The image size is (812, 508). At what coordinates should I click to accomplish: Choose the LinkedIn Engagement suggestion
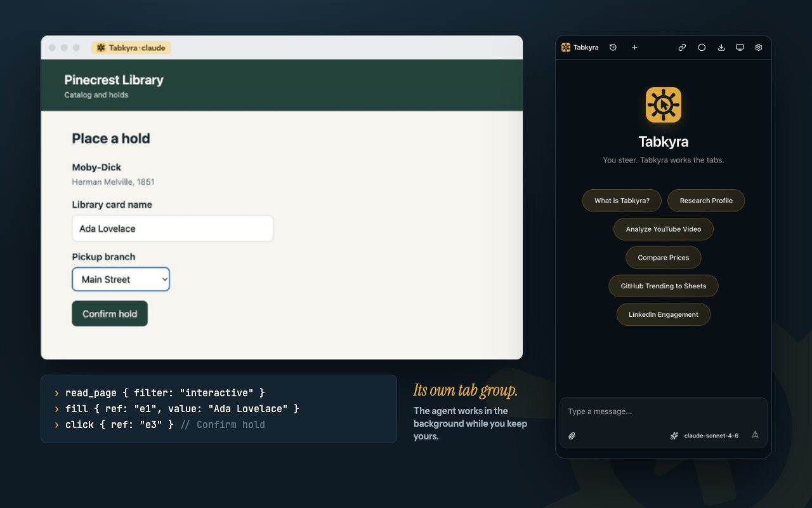(x=664, y=314)
